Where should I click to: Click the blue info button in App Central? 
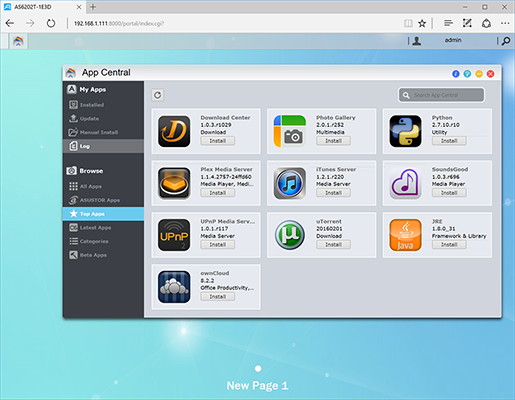click(x=456, y=74)
